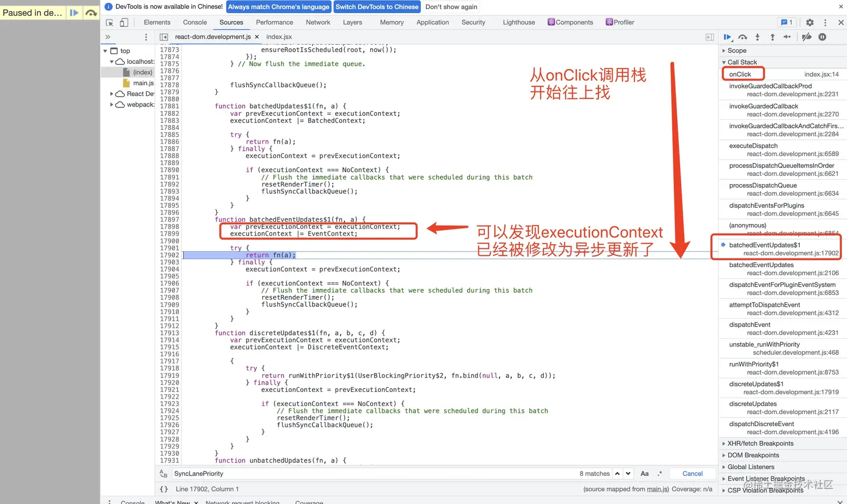Resume script execution in debugger toolbar
847x504 pixels.
coord(727,37)
